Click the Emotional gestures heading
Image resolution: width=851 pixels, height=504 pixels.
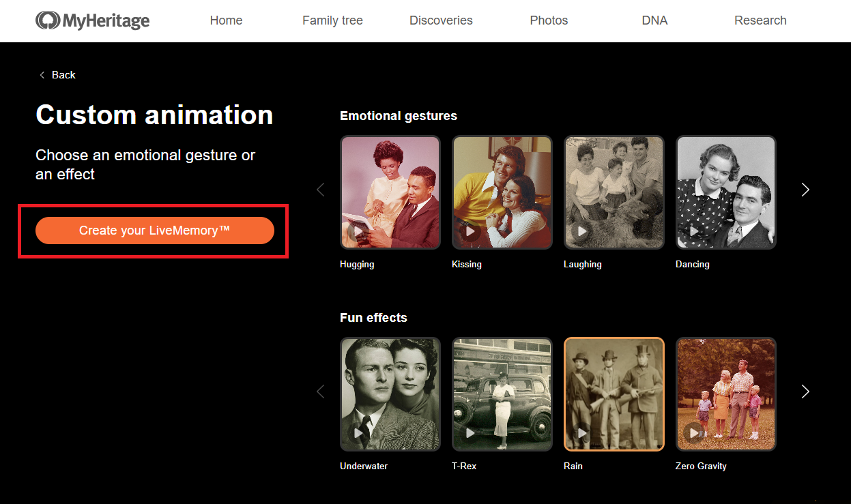pyautogui.click(x=399, y=116)
